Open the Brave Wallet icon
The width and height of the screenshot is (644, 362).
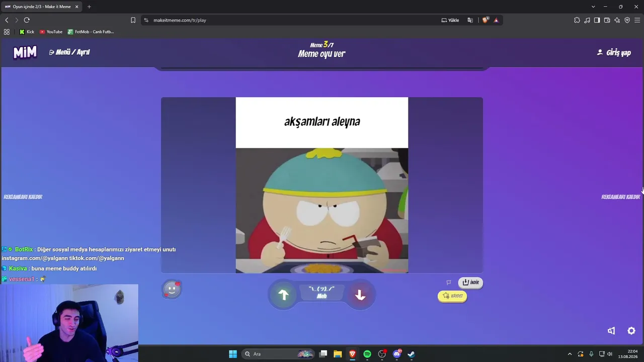607,20
